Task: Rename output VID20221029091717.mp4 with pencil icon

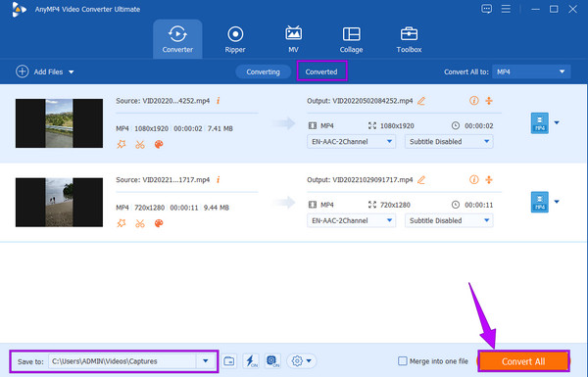Action: pos(421,180)
